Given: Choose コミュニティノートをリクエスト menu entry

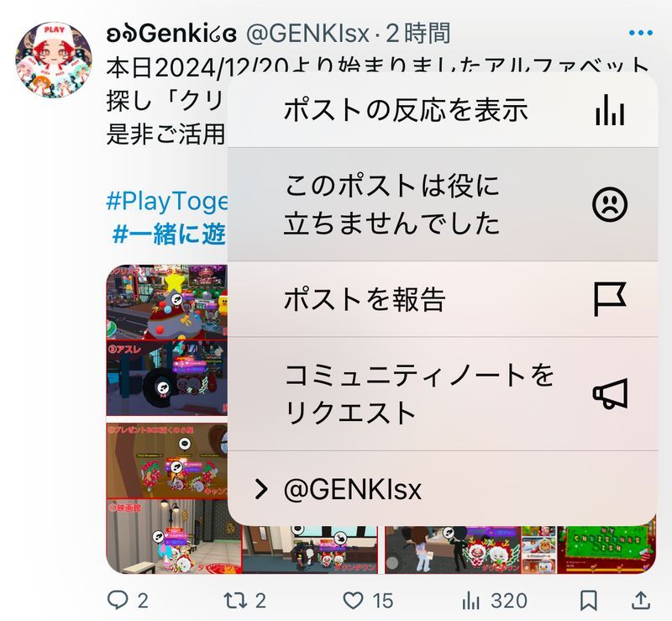Looking at the screenshot, I should pos(443,394).
